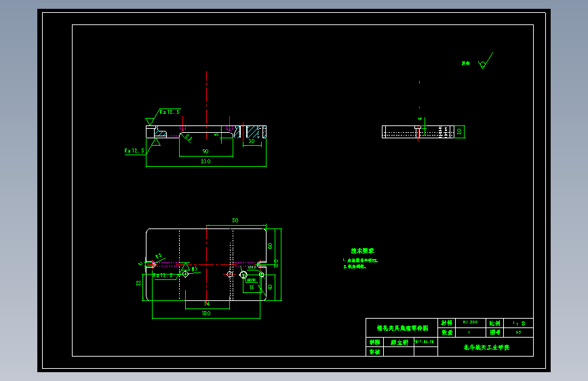Click the 230 overall length dimension
The width and height of the screenshot is (588, 381).
(205, 161)
